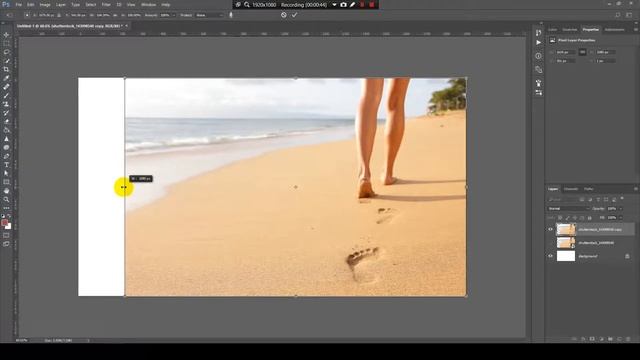Select the Gradient tool
Viewport: 640px width, 360px height.
coord(6,130)
